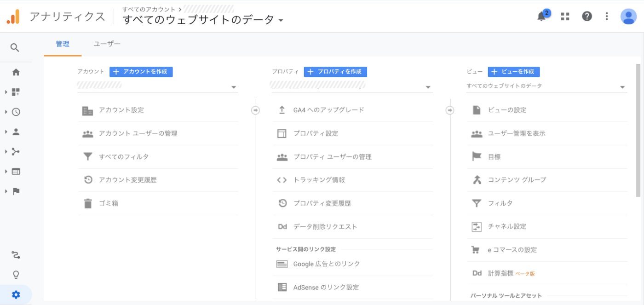Click the GA4 upgrade arrow icon
Screen dimensions: 644x305
(x=282, y=110)
